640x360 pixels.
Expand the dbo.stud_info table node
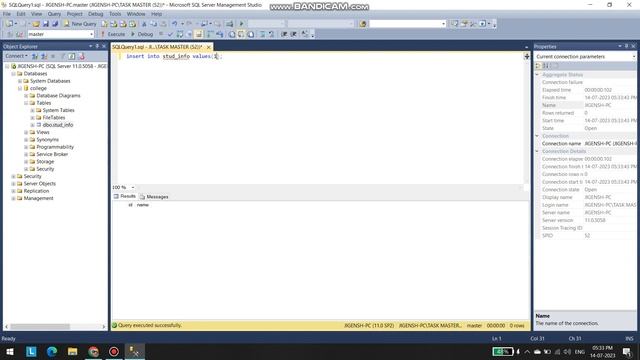(x=33, y=125)
